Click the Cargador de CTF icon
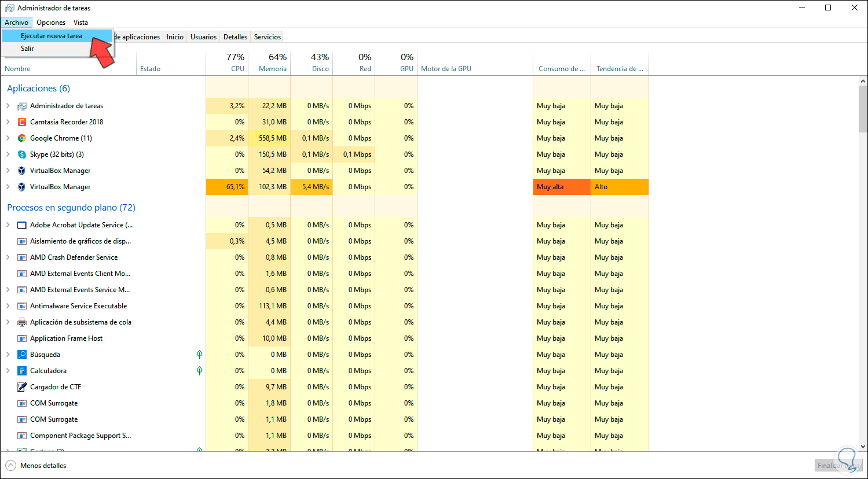Screen dimensions: 868x479 (22, 387)
